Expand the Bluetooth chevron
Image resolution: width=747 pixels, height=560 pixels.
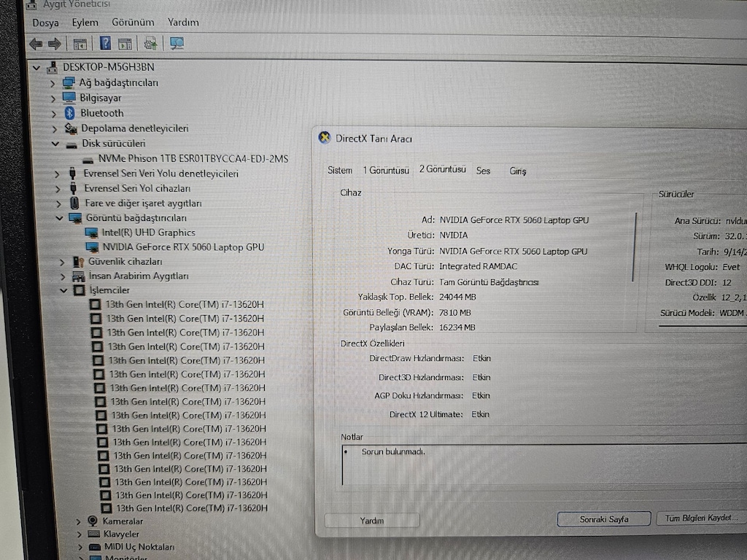click(x=54, y=114)
